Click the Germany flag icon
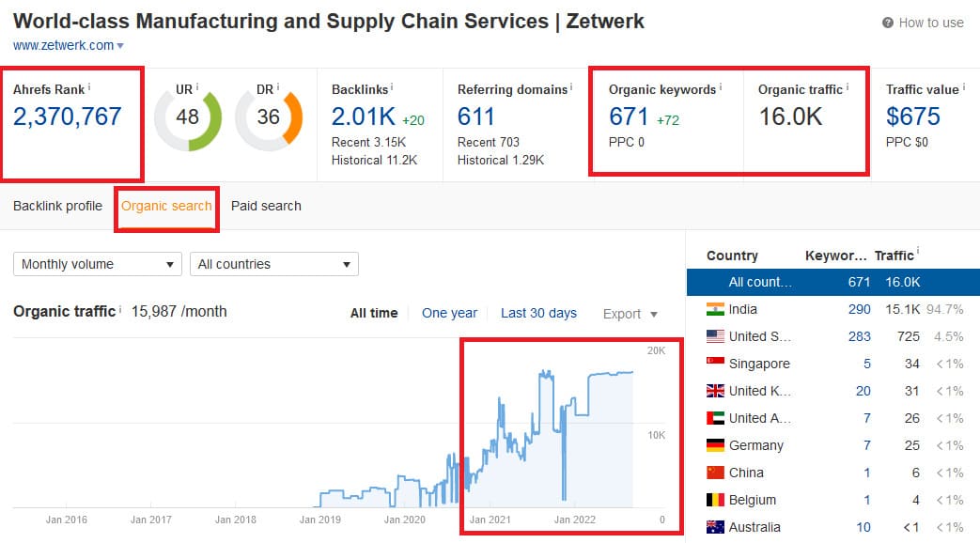This screenshot has height=543, width=980. 715,445
